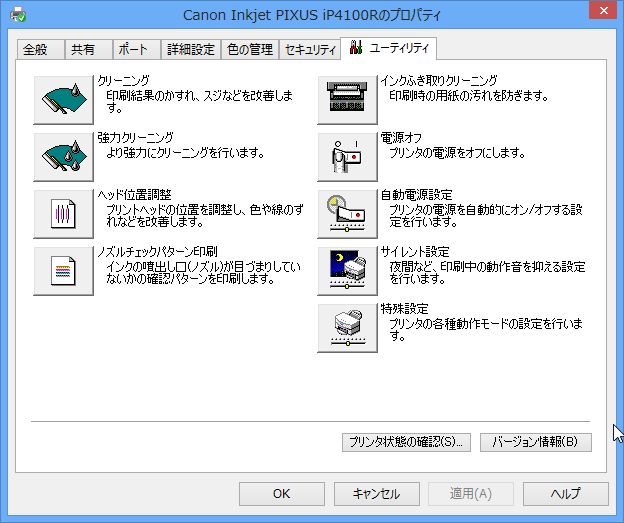
Task: Click the 電源オフ power off icon
Action: [x=347, y=157]
